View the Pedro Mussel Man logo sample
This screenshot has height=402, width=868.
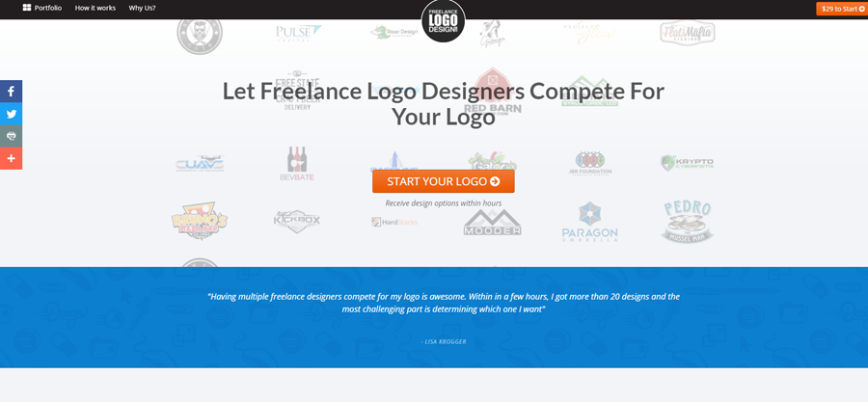(687, 221)
